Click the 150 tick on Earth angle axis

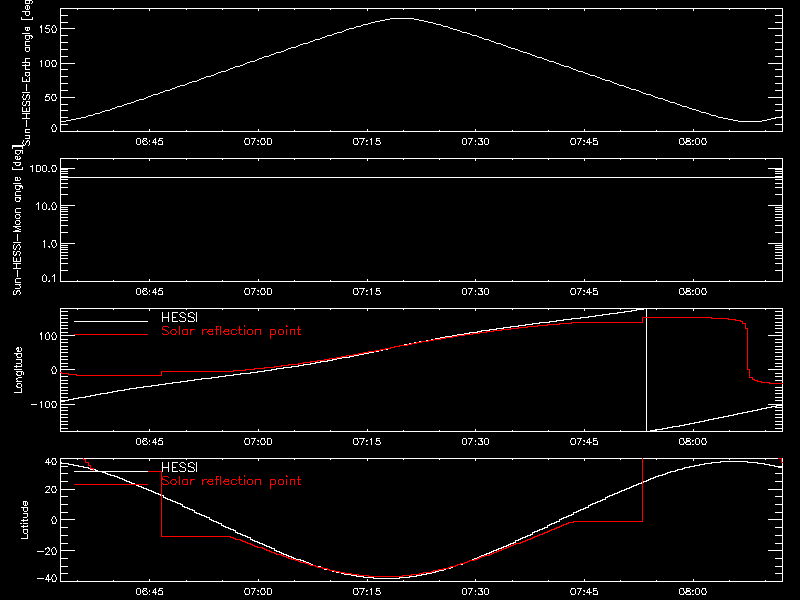point(48,29)
